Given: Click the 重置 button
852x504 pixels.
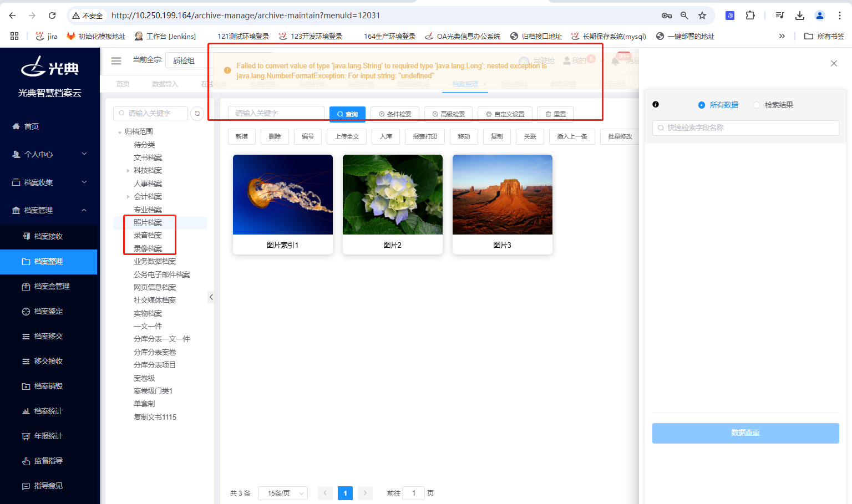Looking at the screenshot, I should point(555,114).
